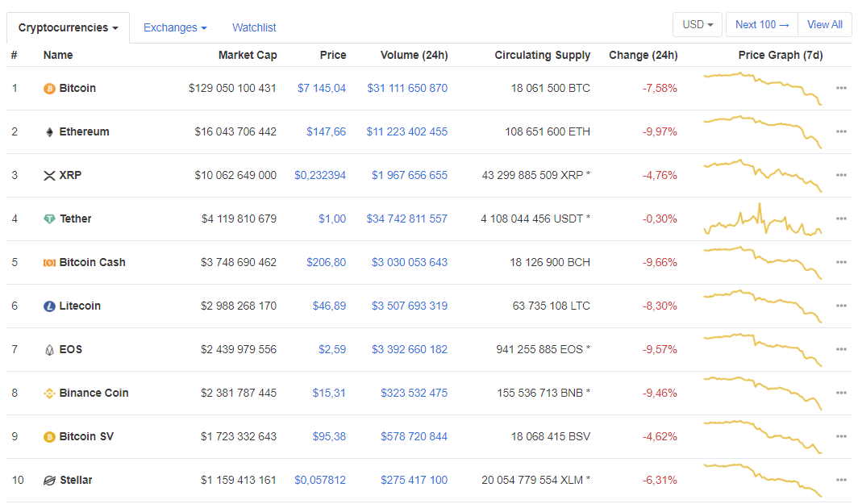
Task: Sort by the Circulating Supply column header
Action: click(542, 56)
